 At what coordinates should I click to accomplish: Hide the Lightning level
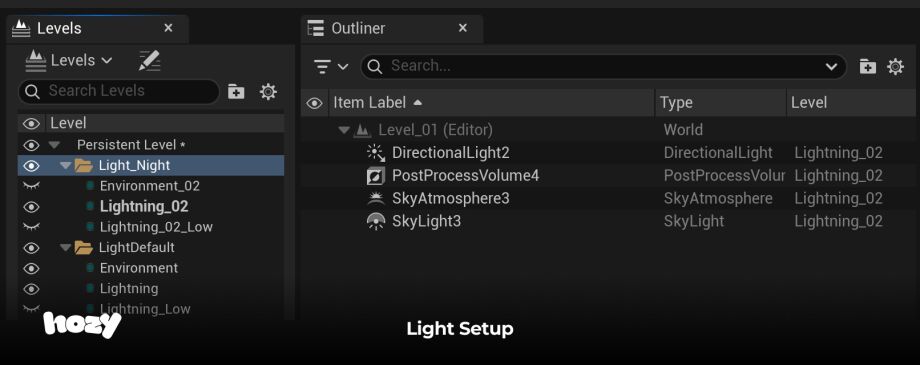click(x=31, y=289)
